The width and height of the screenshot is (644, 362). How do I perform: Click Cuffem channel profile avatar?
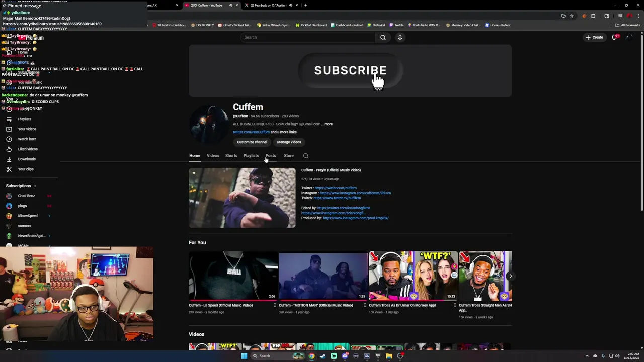tap(209, 125)
